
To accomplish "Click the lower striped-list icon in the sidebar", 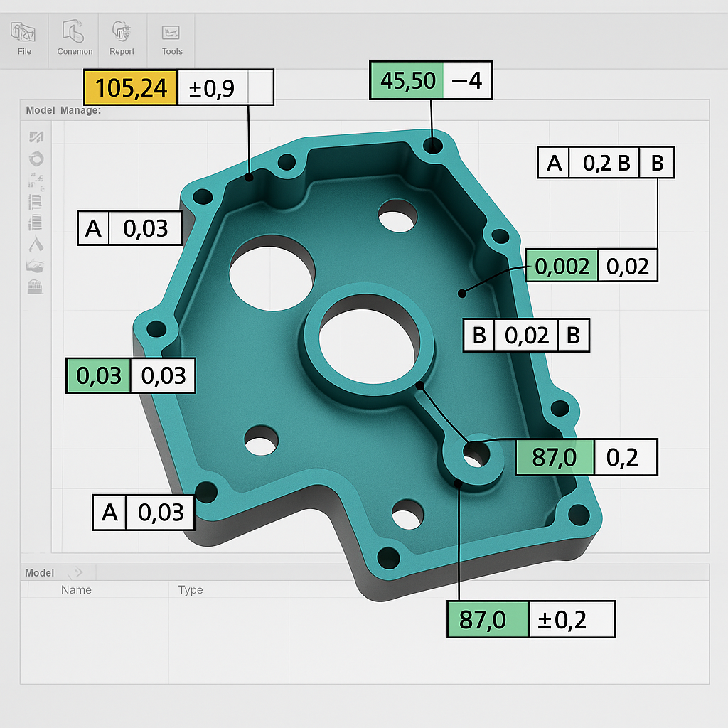I will (36, 223).
